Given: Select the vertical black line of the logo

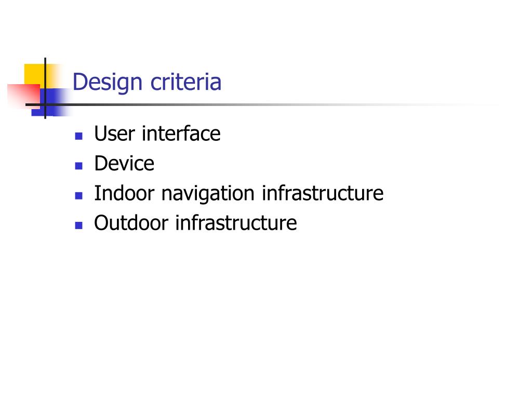Looking at the screenshot, I should point(45,88).
